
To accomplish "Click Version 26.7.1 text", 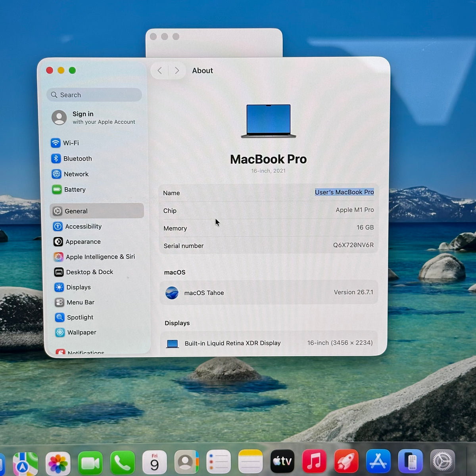I will (353, 292).
